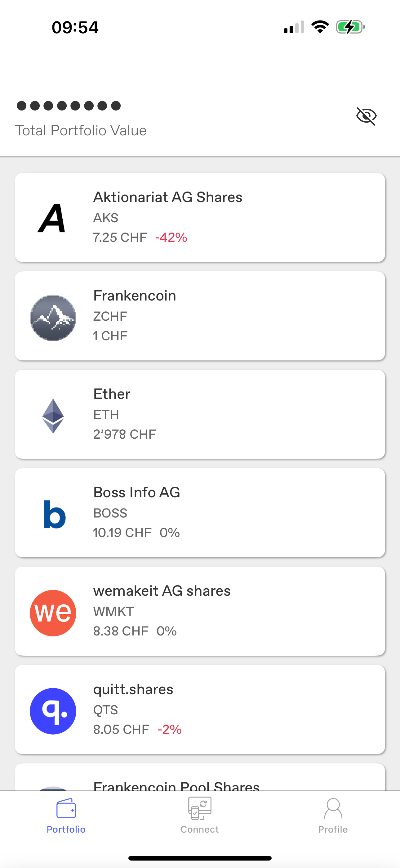Screen dimensions: 400x868
Task: Open Frankencoin Pool Shares card
Action: click(x=200, y=777)
